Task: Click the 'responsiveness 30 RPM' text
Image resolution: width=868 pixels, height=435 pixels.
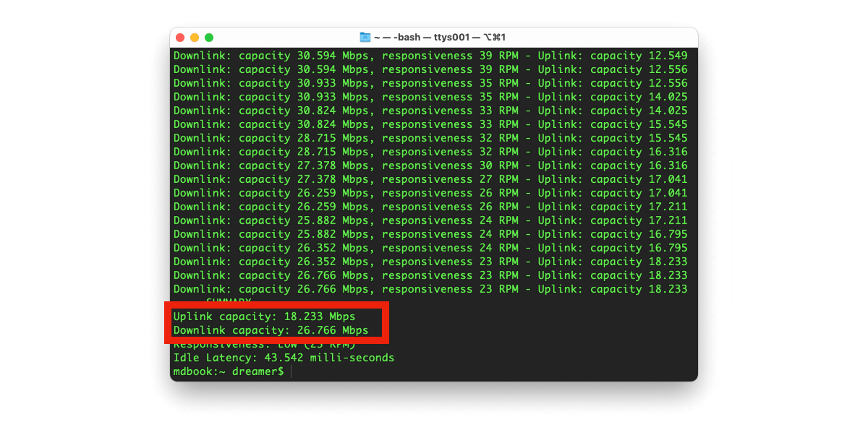Action: coord(450,165)
